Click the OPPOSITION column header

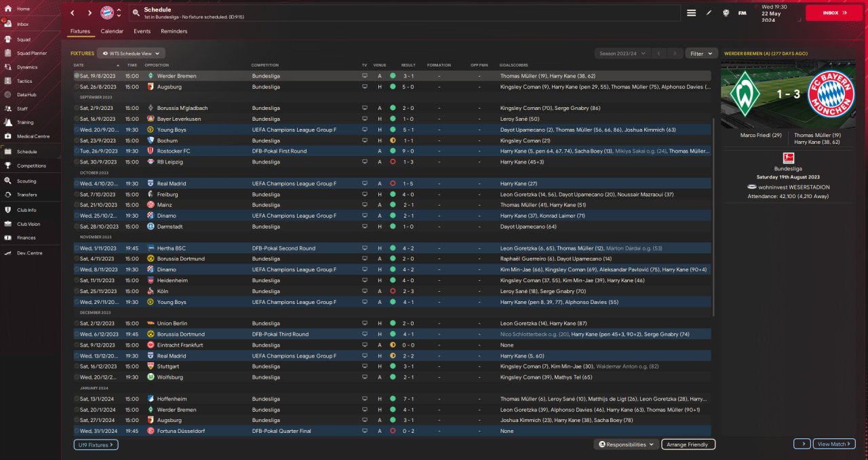point(156,65)
